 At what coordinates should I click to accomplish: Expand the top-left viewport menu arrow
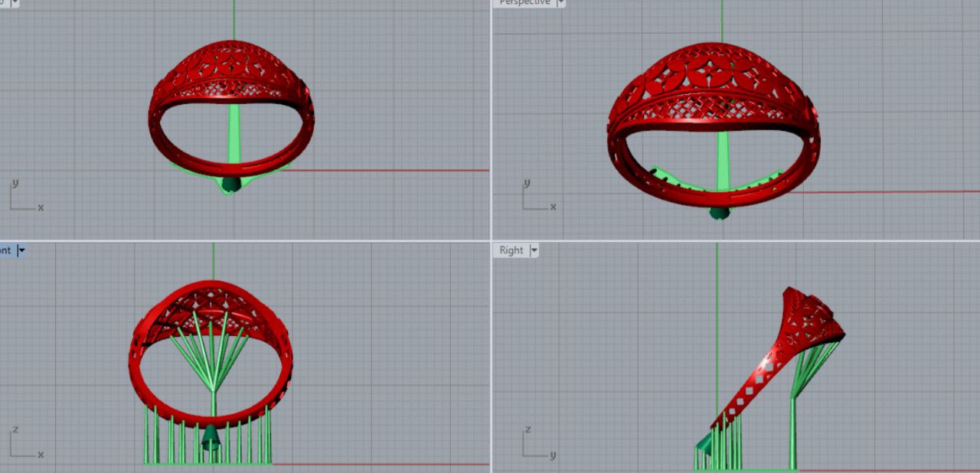[x=15, y=3]
